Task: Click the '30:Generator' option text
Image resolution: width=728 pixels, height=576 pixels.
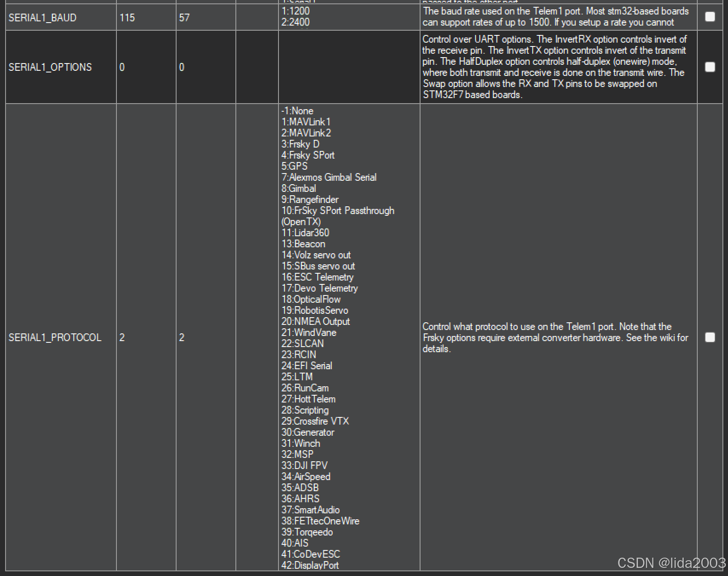Action: [308, 432]
